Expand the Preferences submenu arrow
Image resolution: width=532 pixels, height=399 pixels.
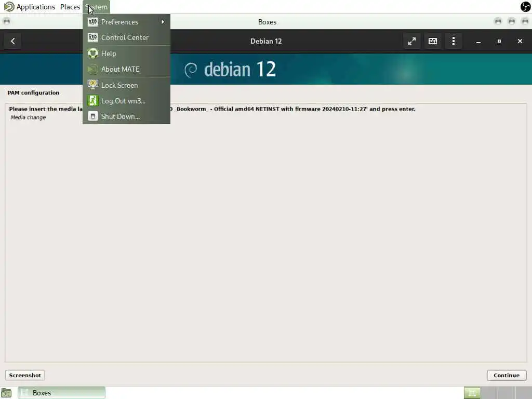(163, 22)
